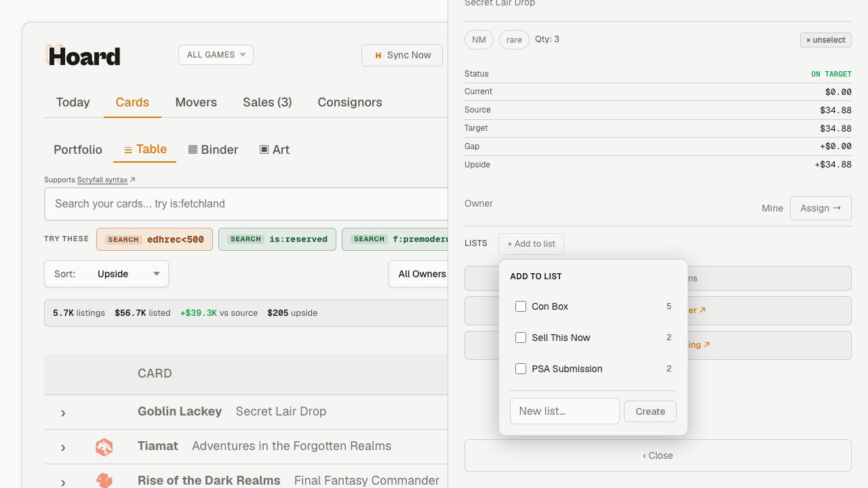Click the ON TARGET status value
The height and width of the screenshot is (488, 868).
click(x=831, y=74)
